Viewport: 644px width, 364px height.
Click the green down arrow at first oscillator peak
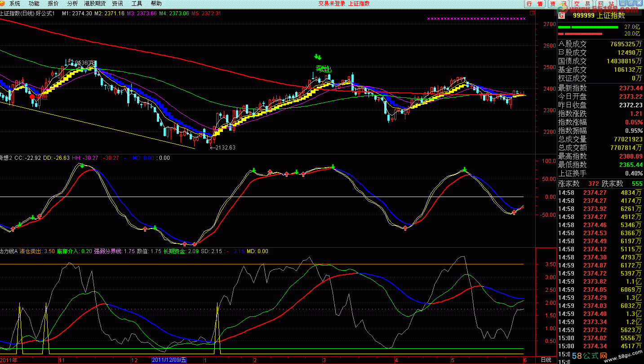coord(82,166)
